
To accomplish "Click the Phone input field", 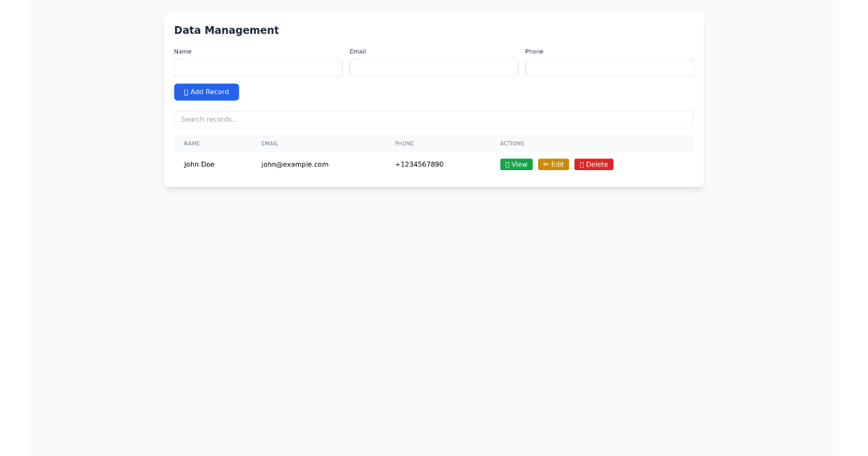I will pos(609,67).
